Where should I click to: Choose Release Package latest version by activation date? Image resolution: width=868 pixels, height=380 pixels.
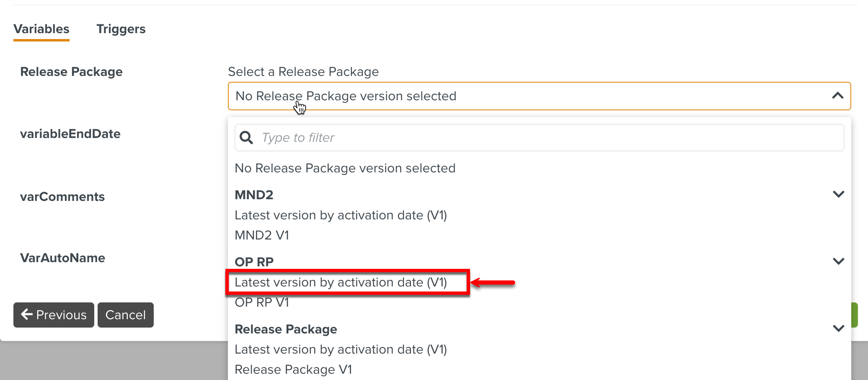[x=341, y=349]
